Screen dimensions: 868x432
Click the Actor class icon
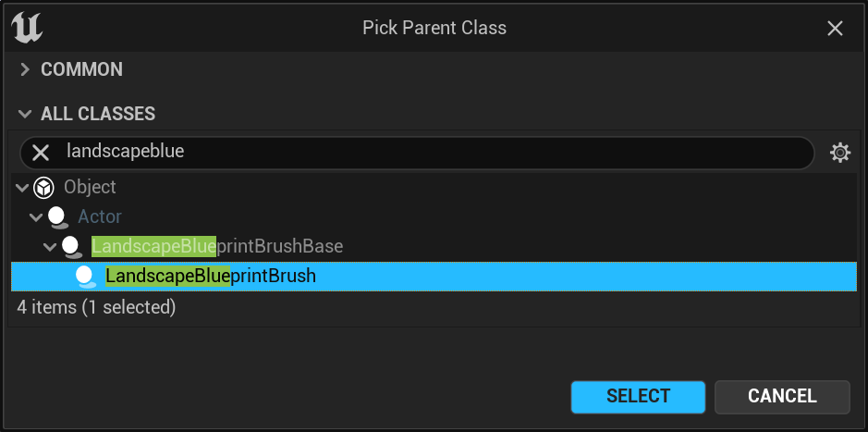pyautogui.click(x=57, y=217)
